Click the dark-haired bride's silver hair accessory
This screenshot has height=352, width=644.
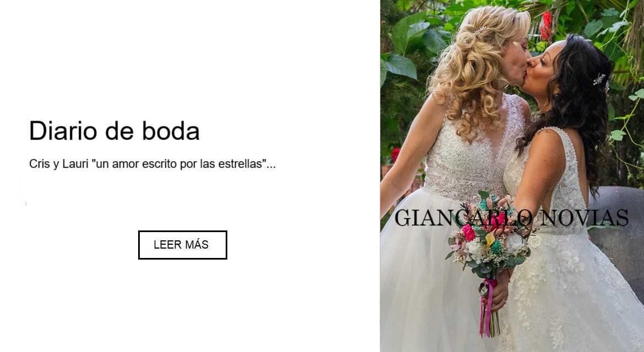[601, 80]
